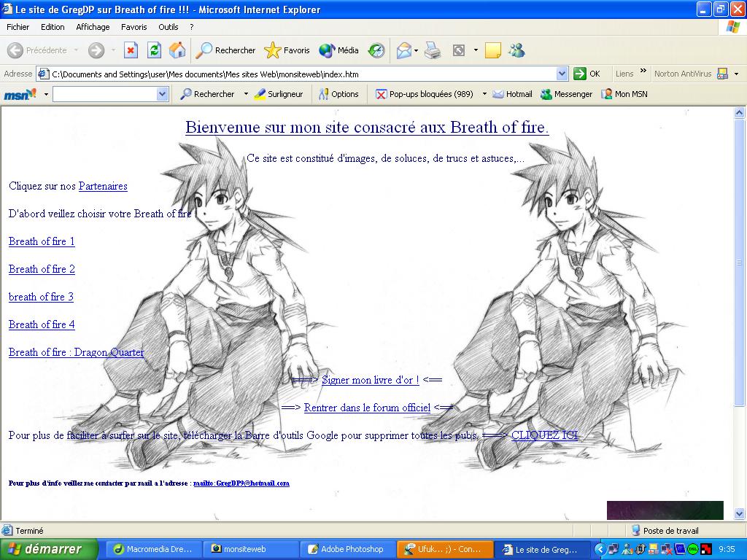Viewport: 747px width, 560px height.
Task: Click the Norton AntiVirus toolbar icon
Action: [722, 74]
